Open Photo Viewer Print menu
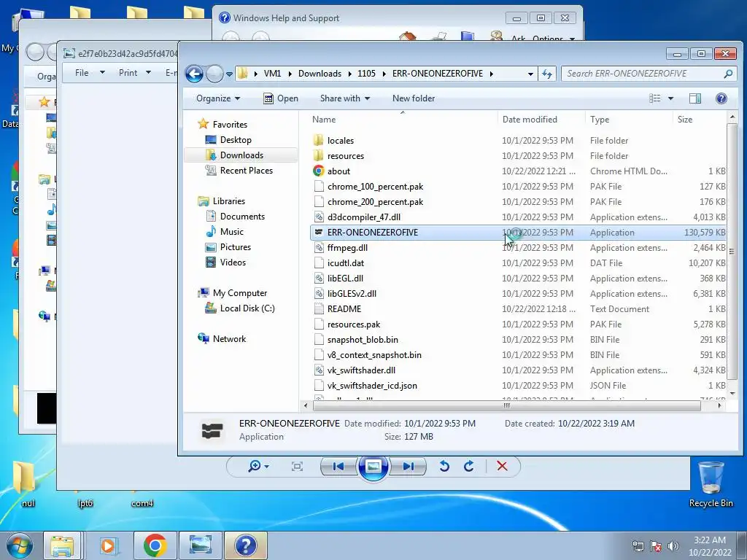Viewport: 747px width, 560px height. pyautogui.click(x=135, y=73)
